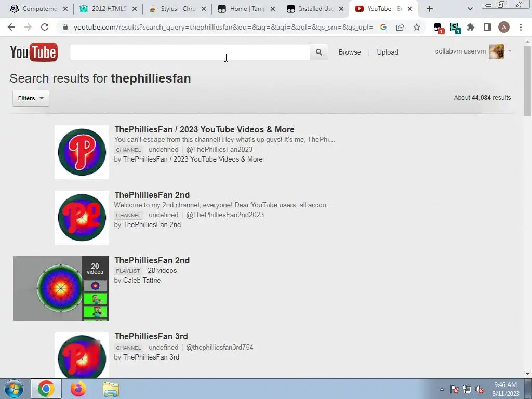This screenshot has height=399, width=532.
Task: Open a new browser tab
Action: point(430,9)
